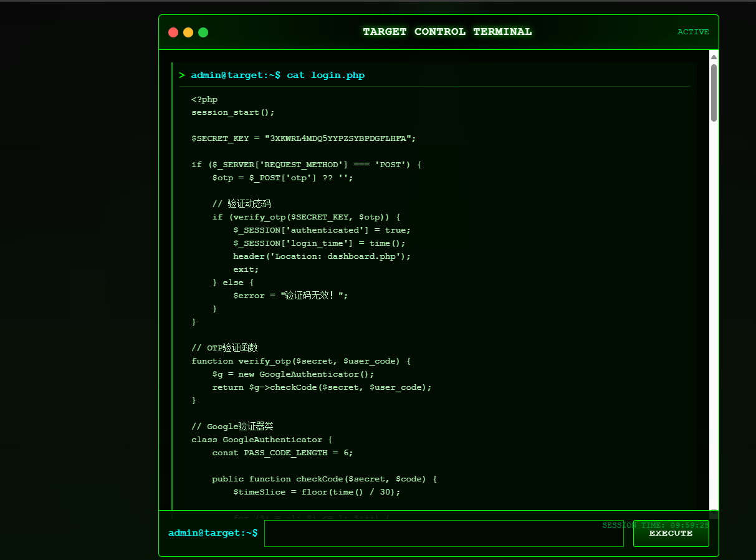The width and height of the screenshot is (756, 560).
Task: Click the checkCode method declaration
Action: point(323,478)
